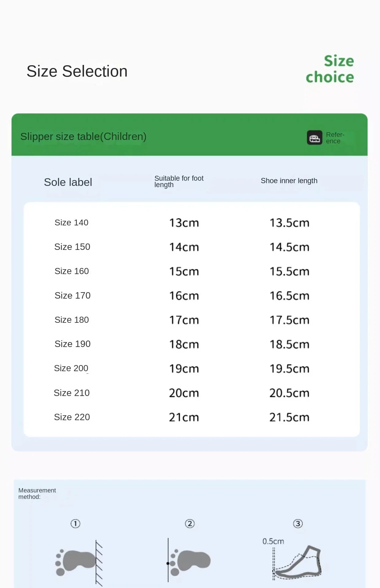Click the 15cm foot length value
This screenshot has height=588, width=380.
pos(184,271)
